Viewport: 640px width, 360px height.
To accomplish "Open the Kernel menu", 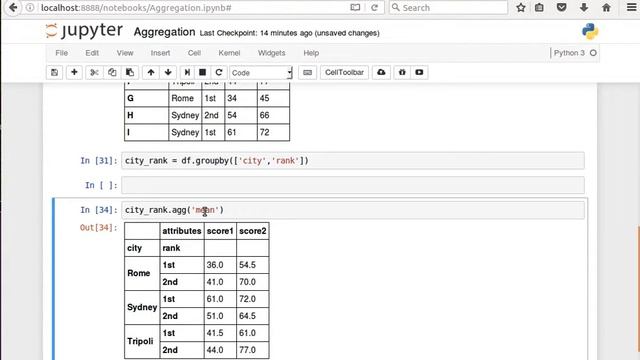I will pos(229,53).
